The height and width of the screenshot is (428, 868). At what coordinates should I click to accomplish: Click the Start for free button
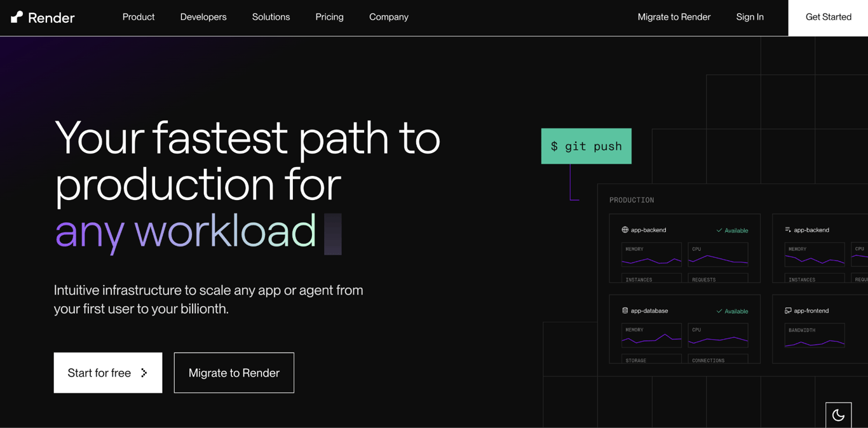coord(108,373)
